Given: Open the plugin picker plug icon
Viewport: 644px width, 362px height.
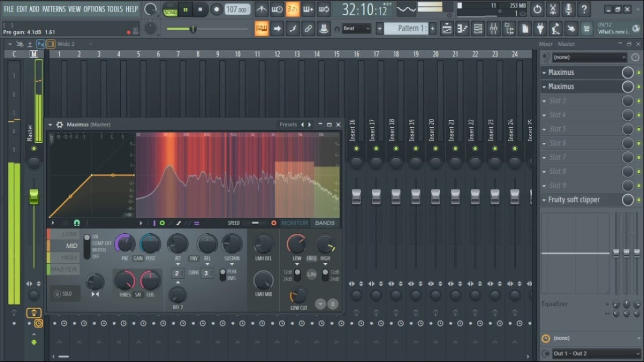Looking at the screenshot, I should (540, 29).
